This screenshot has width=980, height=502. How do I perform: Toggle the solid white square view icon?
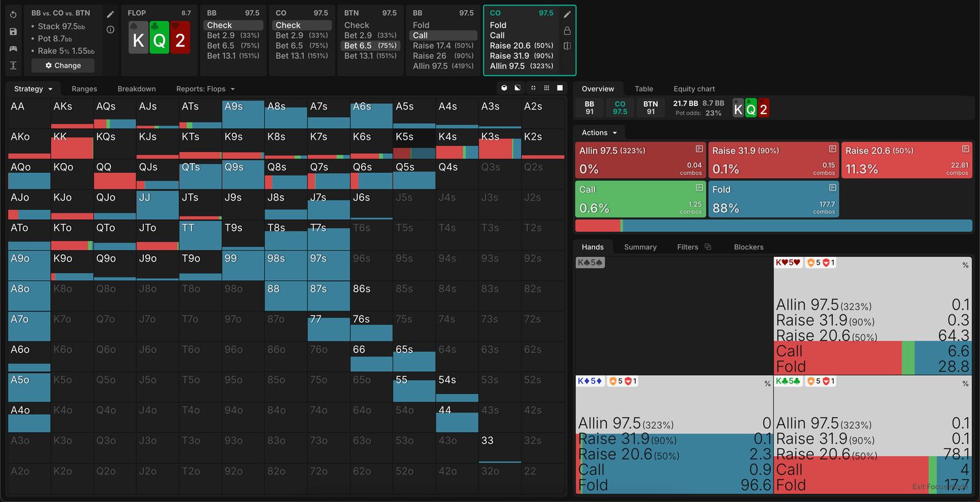560,88
